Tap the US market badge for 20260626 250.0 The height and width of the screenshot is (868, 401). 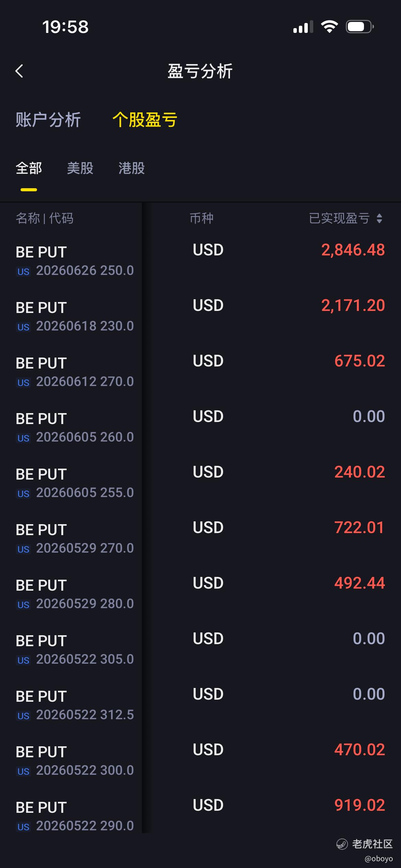(23, 272)
